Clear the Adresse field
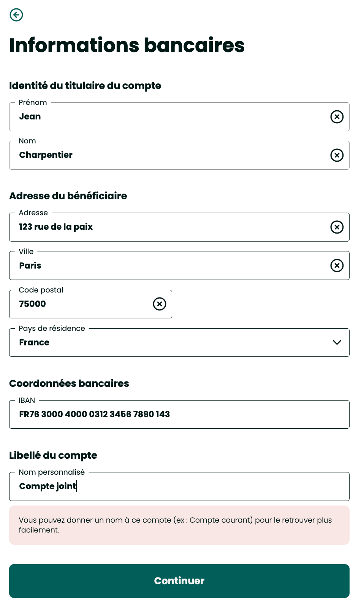 (337, 227)
